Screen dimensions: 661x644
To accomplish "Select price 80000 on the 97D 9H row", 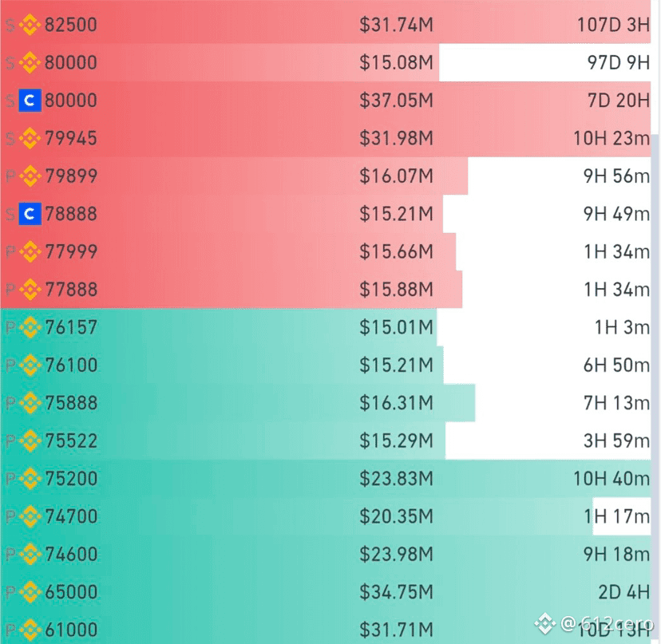I will coord(71,63).
